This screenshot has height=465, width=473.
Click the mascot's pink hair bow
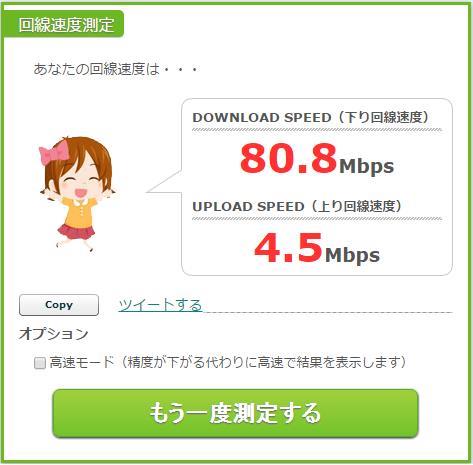54,152
